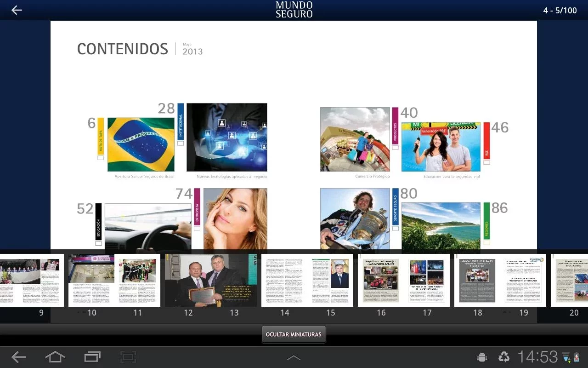Open thumbnail of page 20

(x=569, y=280)
